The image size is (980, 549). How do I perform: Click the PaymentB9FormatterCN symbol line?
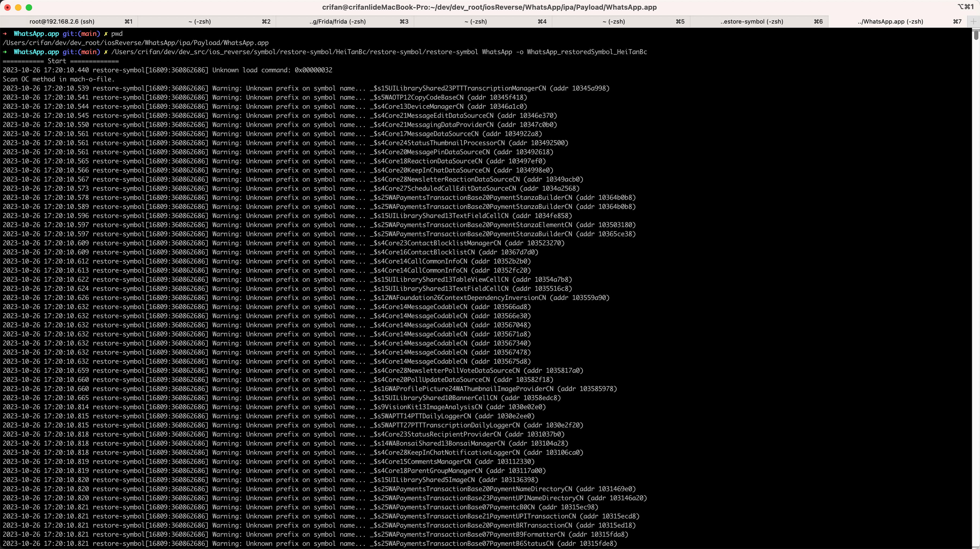(315, 535)
